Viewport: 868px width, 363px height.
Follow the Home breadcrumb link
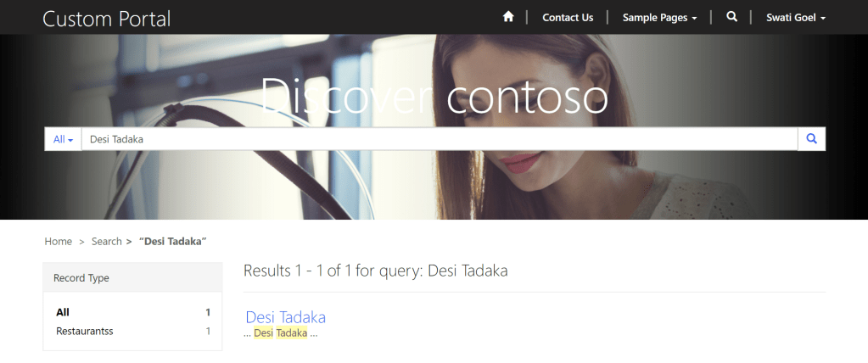point(59,241)
